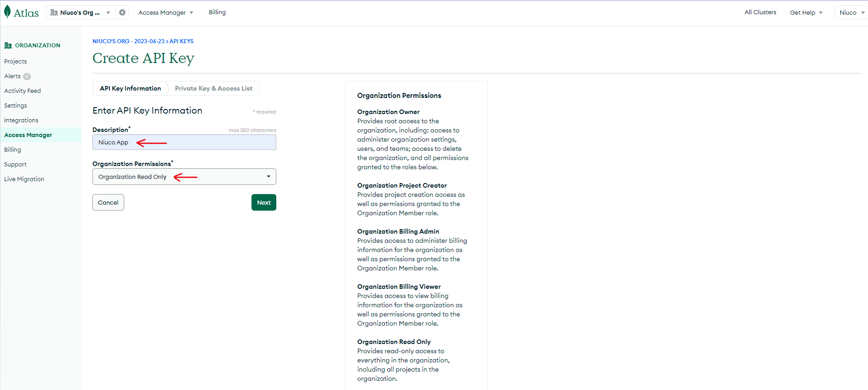The width and height of the screenshot is (868, 390).
Task: Select Projects in the sidebar
Action: (16, 61)
